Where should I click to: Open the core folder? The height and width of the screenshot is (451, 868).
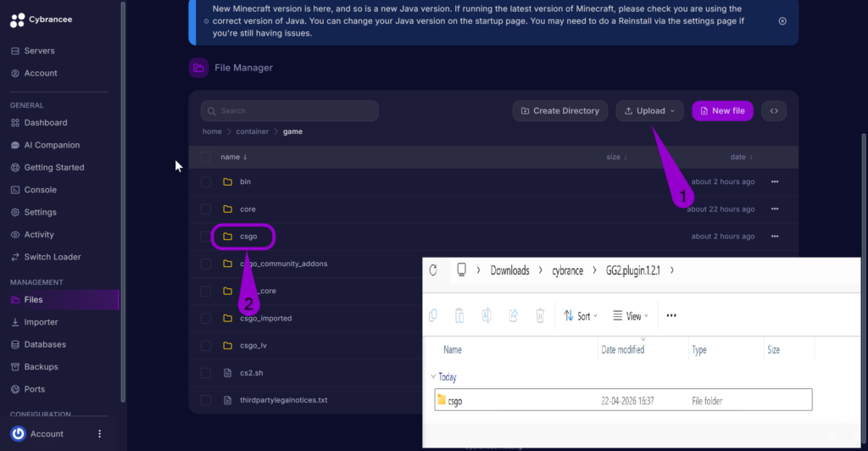pyautogui.click(x=248, y=209)
